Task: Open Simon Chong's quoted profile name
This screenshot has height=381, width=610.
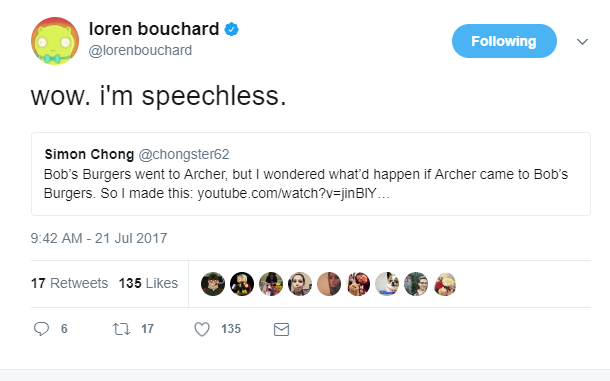Action: (89, 154)
